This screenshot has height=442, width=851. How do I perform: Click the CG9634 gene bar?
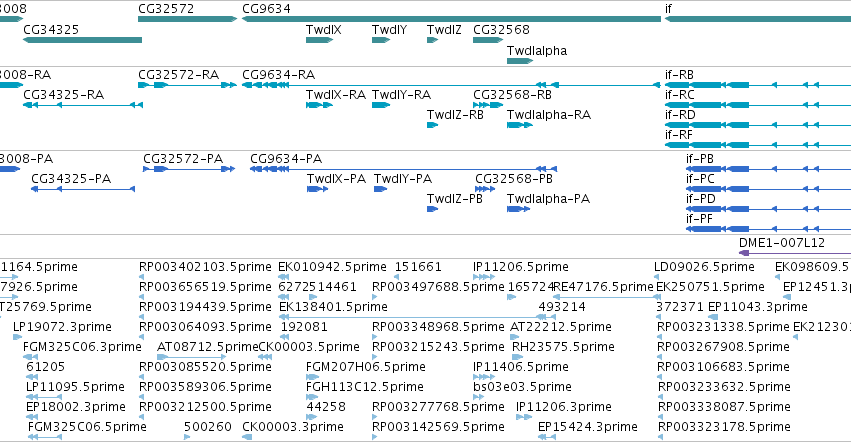(452, 19)
